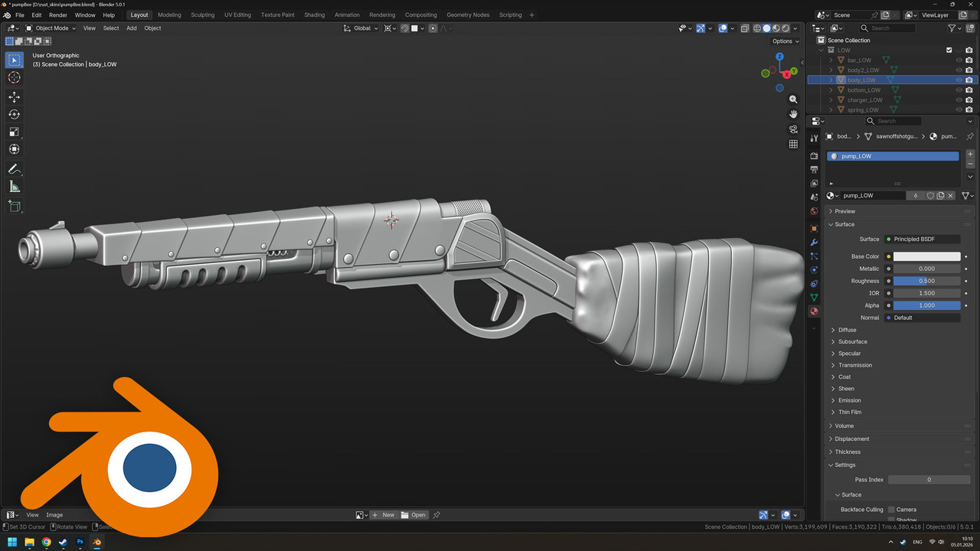The image size is (980, 551).
Task: Hide bar_LOW using its eye icon
Action: click(x=959, y=60)
